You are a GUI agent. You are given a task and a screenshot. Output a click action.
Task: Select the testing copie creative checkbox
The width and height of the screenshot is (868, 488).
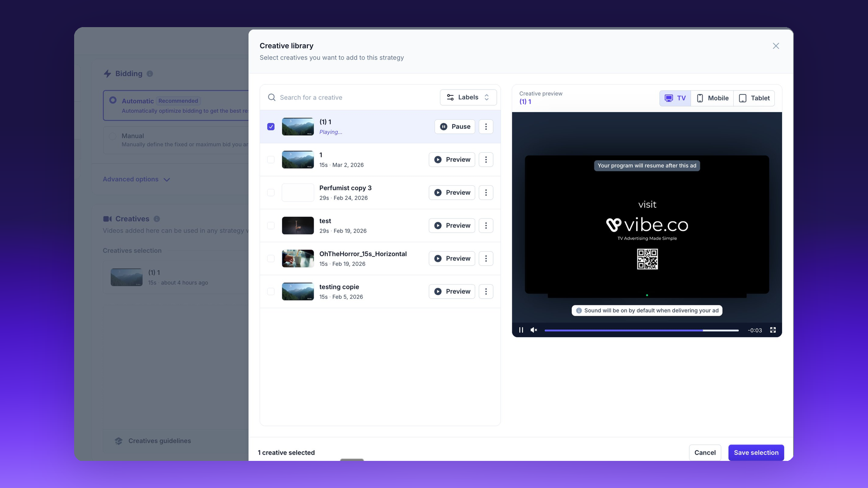(271, 291)
